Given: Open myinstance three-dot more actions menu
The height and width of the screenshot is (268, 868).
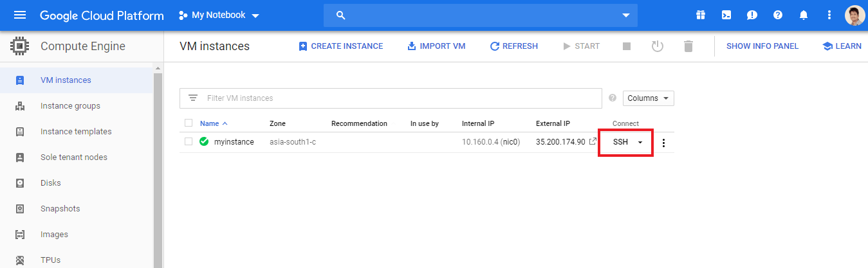Looking at the screenshot, I should pyautogui.click(x=664, y=143).
